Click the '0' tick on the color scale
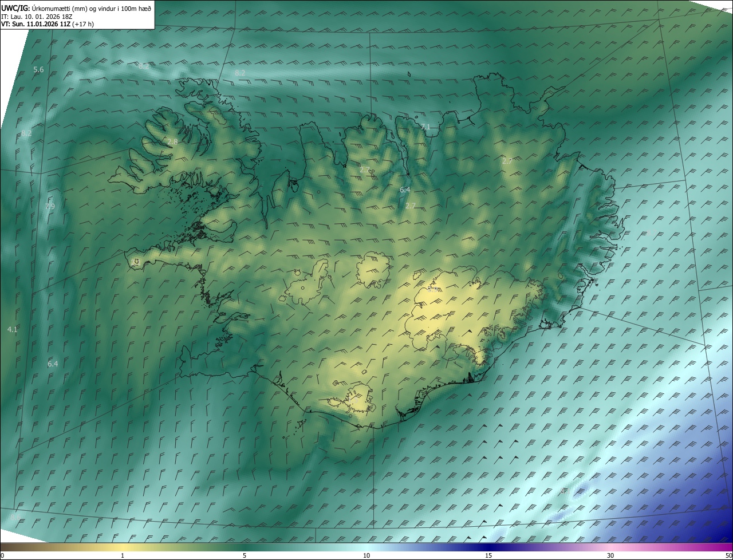Viewport: 733px width, 560px height. 2,555
